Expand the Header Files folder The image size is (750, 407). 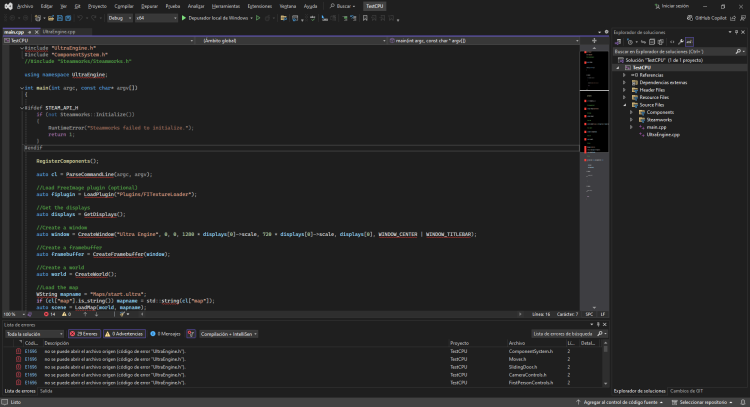click(x=624, y=90)
